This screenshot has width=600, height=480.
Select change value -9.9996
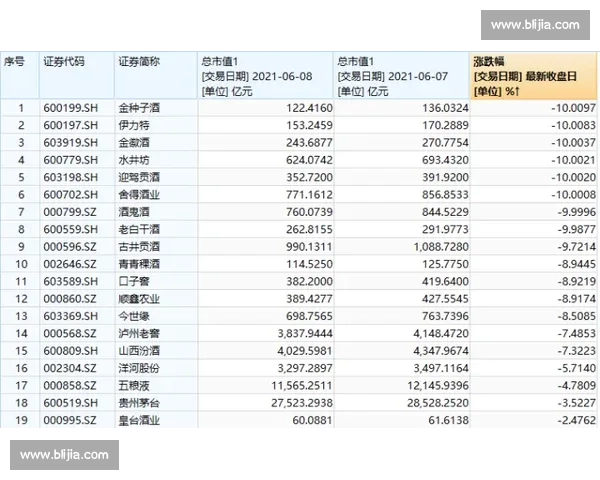(x=577, y=212)
